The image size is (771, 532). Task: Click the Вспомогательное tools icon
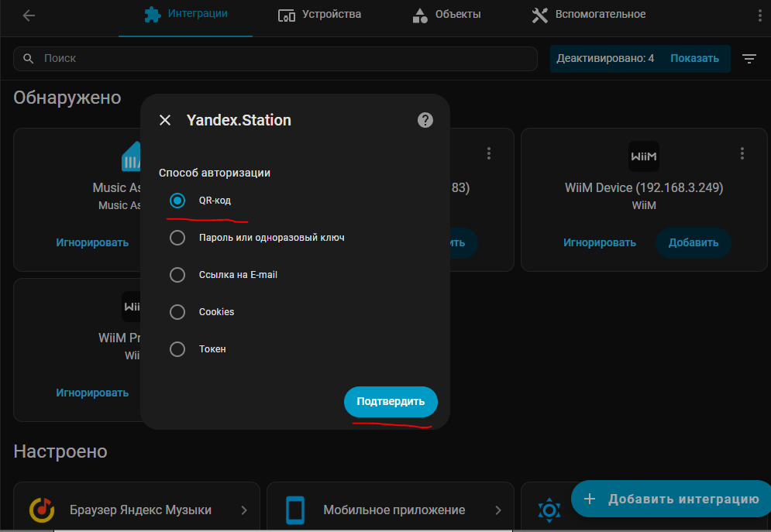click(539, 15)
